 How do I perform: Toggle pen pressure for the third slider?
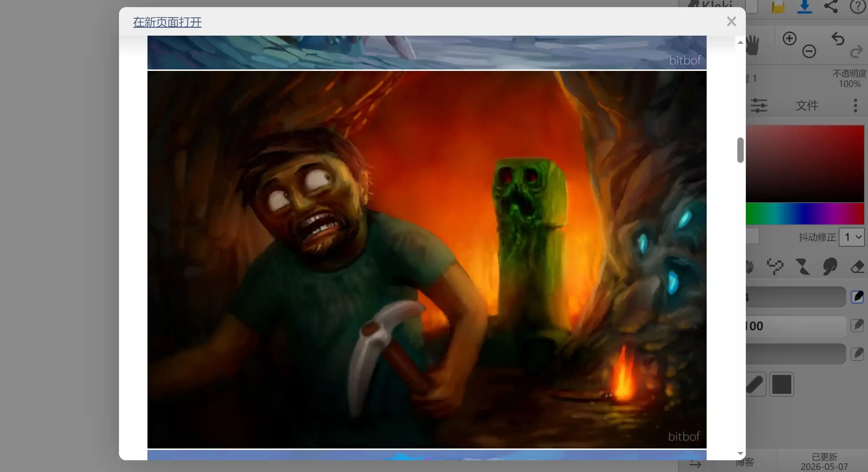point(857,354)
